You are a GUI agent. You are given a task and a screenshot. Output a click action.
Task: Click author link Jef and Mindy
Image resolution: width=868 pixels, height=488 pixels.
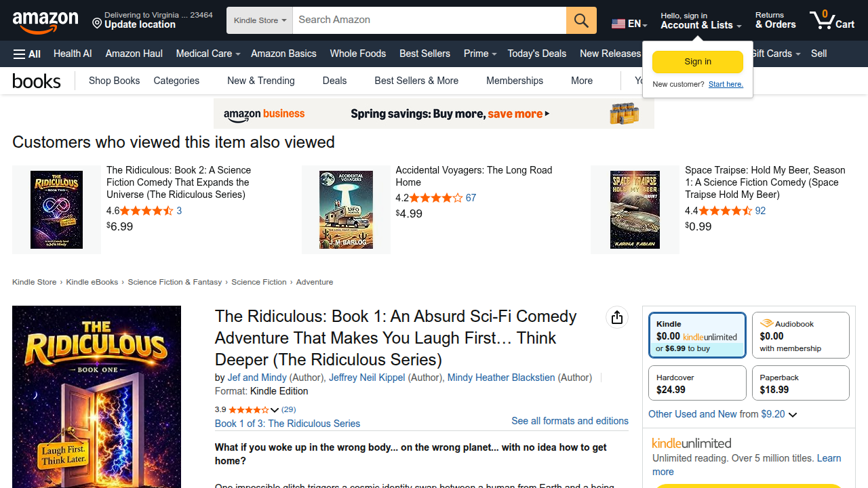coord(257,378)
